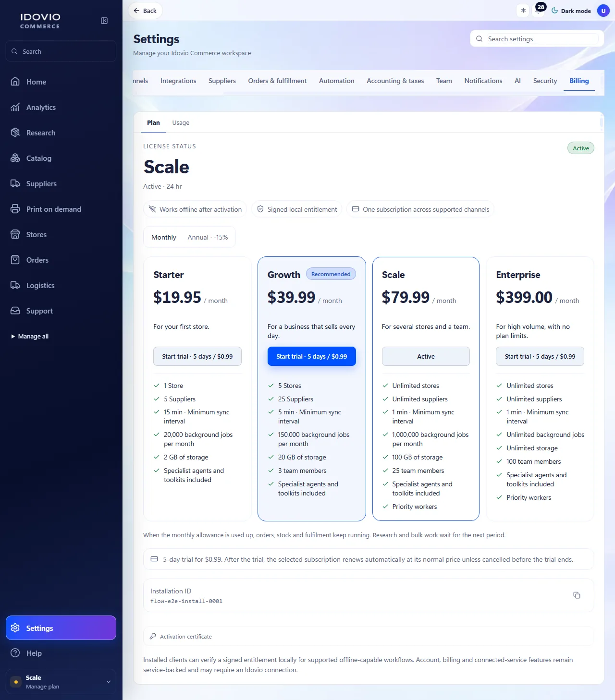Focus the Search settings field
Screen dimensions: 615x700
coord(537,39)
